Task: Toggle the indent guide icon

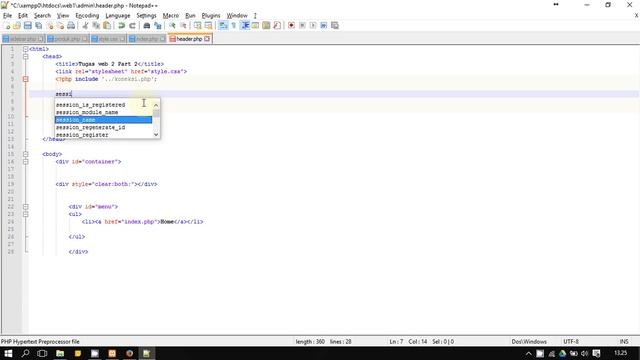Action: (245, 26)
